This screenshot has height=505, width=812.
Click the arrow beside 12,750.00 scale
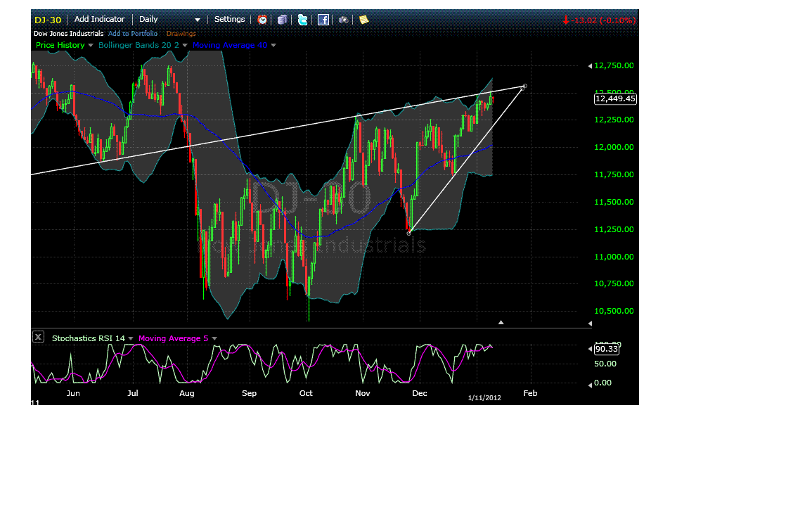tap(590, 66)
